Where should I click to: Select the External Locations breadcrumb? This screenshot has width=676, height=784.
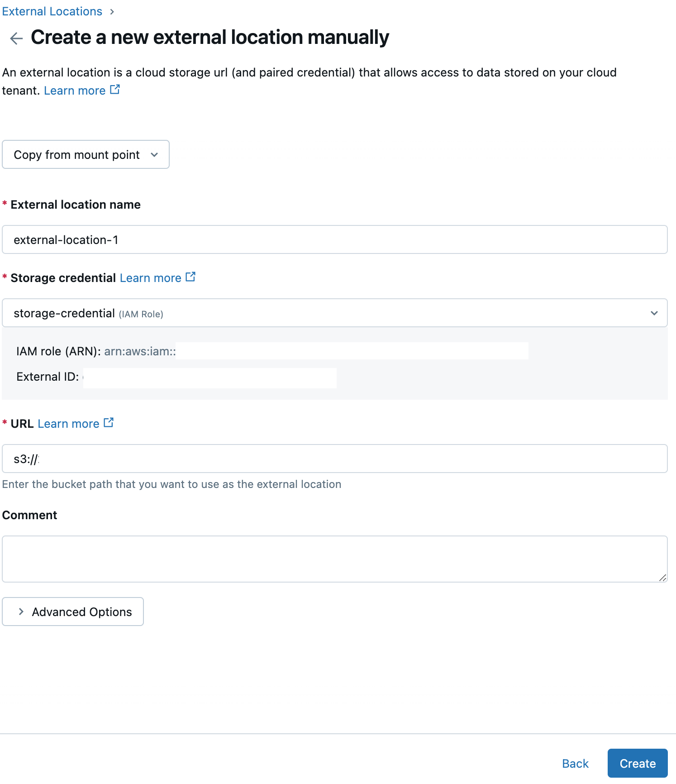(x=52, y=11)
